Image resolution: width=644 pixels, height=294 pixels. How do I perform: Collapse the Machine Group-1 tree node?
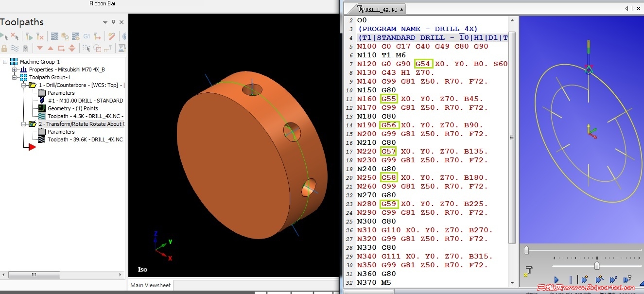pos(5,62)
